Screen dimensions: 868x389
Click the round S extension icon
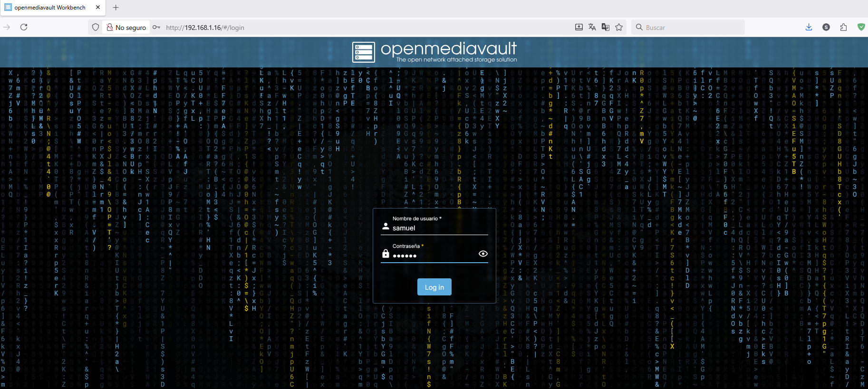pos(826,27)
